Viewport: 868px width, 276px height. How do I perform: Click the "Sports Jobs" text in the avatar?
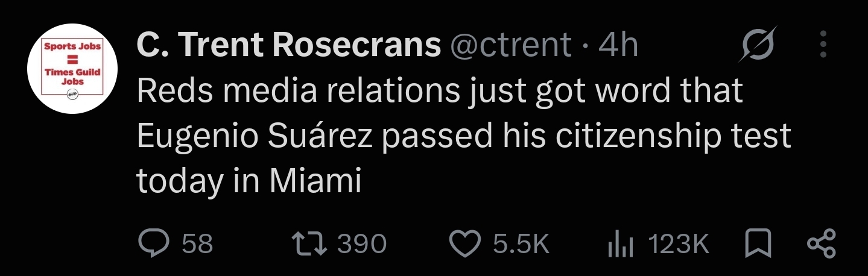(72, 46)
